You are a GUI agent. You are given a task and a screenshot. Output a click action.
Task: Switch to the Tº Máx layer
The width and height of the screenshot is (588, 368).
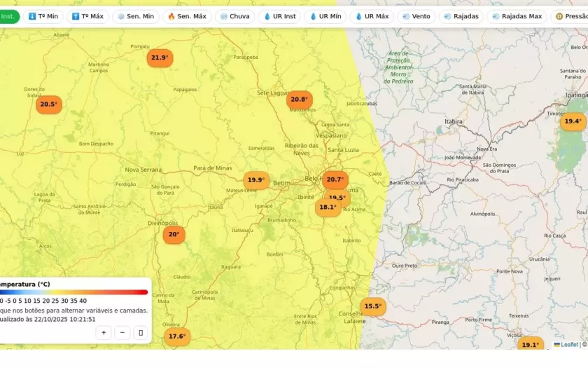click(x=87, y=16)
